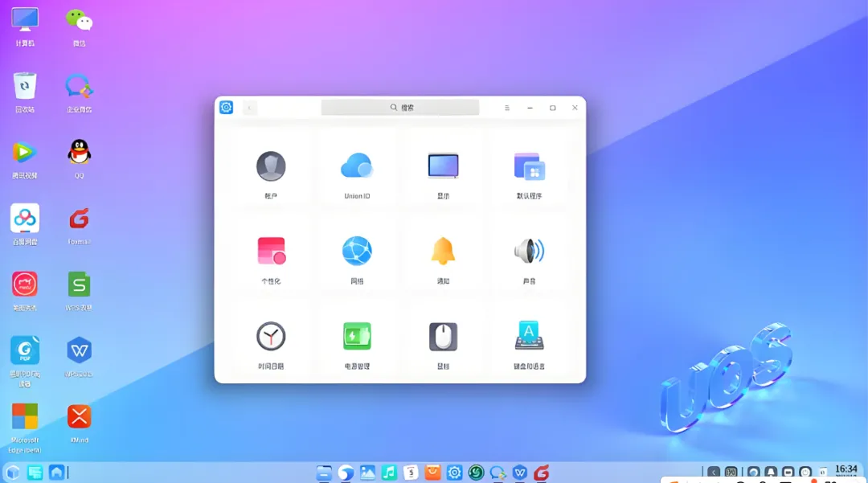Select the XMind desktop icon
Viewport: 868px width, 483px height.
(x=79, y=424)
